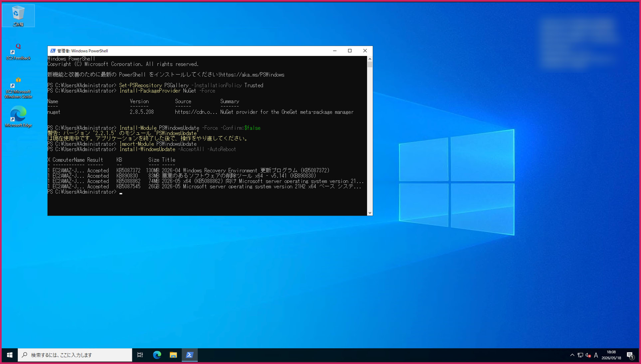641x364 pixels.
Task: Close the PowerShell window
Action: point(365,51)
